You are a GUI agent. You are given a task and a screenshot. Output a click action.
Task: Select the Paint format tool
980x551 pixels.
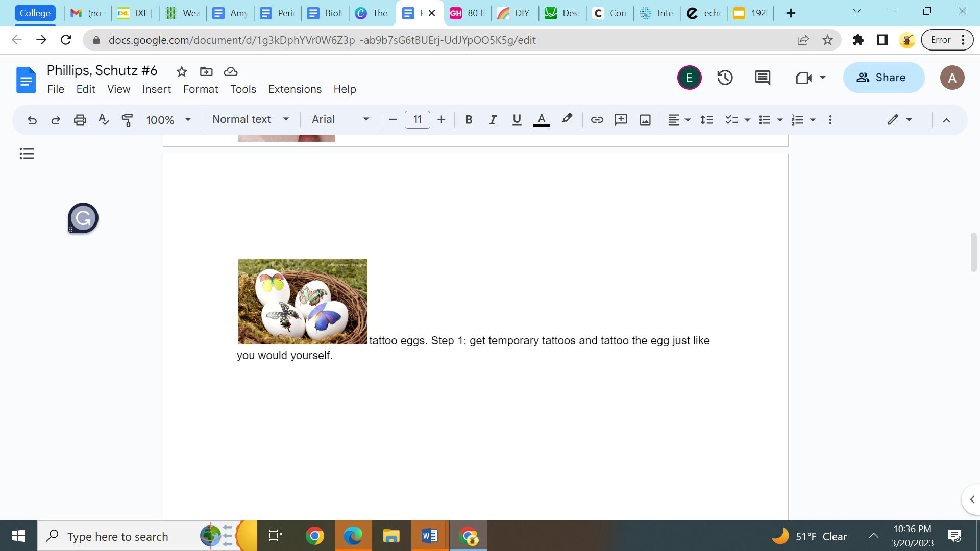point(127,120)
